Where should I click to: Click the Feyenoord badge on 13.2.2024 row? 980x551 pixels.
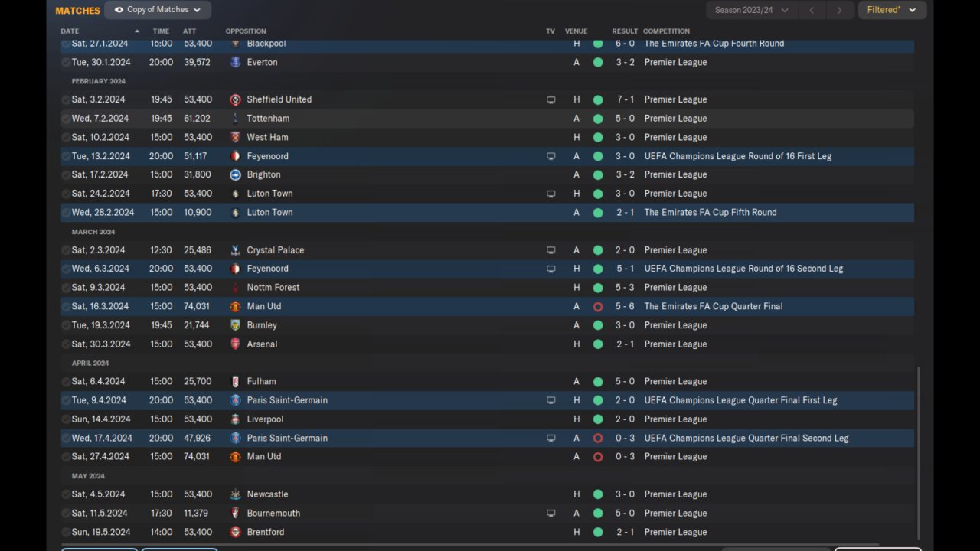(235, 156)
